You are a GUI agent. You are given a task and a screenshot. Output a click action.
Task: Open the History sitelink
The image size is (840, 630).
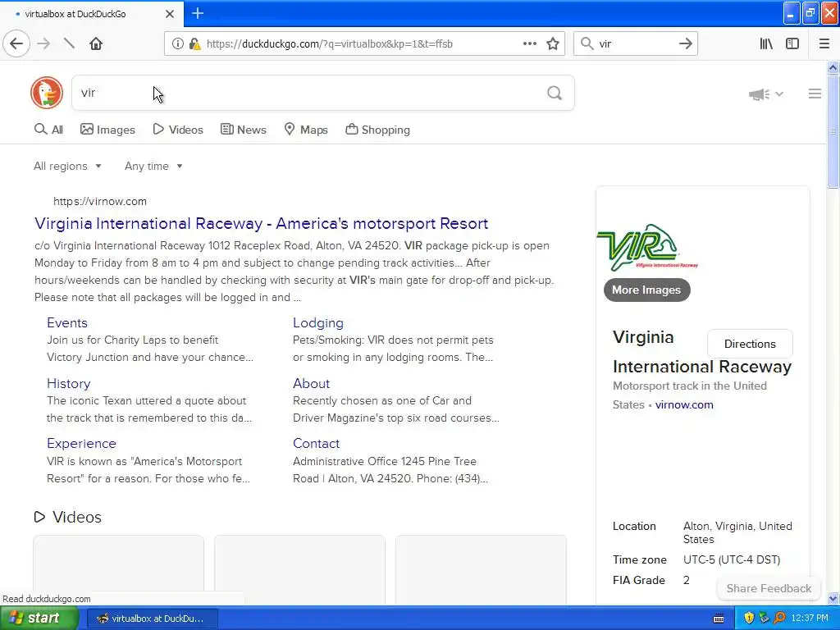69,384
